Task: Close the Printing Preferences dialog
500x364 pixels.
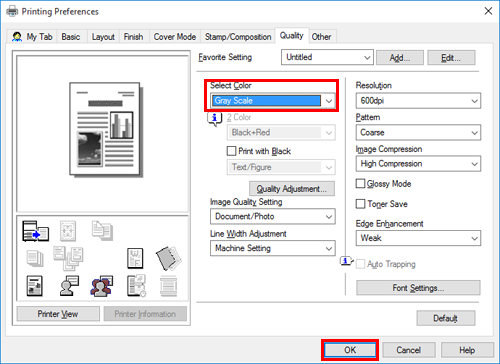Action: 488,11
